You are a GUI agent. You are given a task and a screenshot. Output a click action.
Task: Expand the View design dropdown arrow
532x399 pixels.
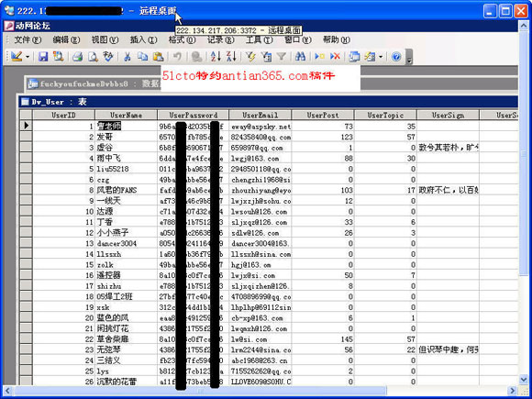tap(28, 57)
